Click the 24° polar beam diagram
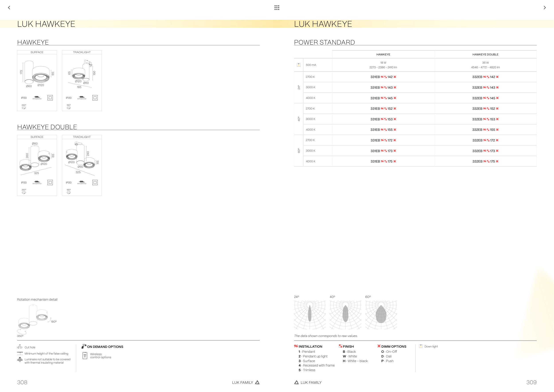 pos(310,315)
